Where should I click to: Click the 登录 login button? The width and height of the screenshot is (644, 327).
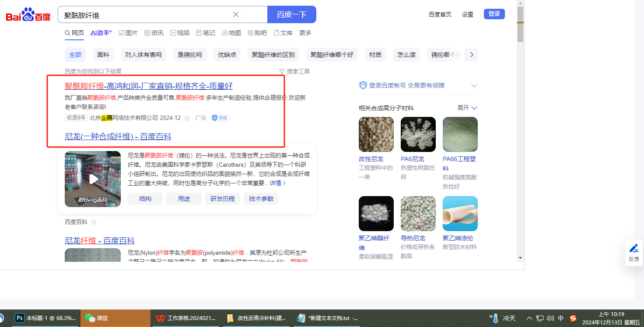click(x=494, y=14)
